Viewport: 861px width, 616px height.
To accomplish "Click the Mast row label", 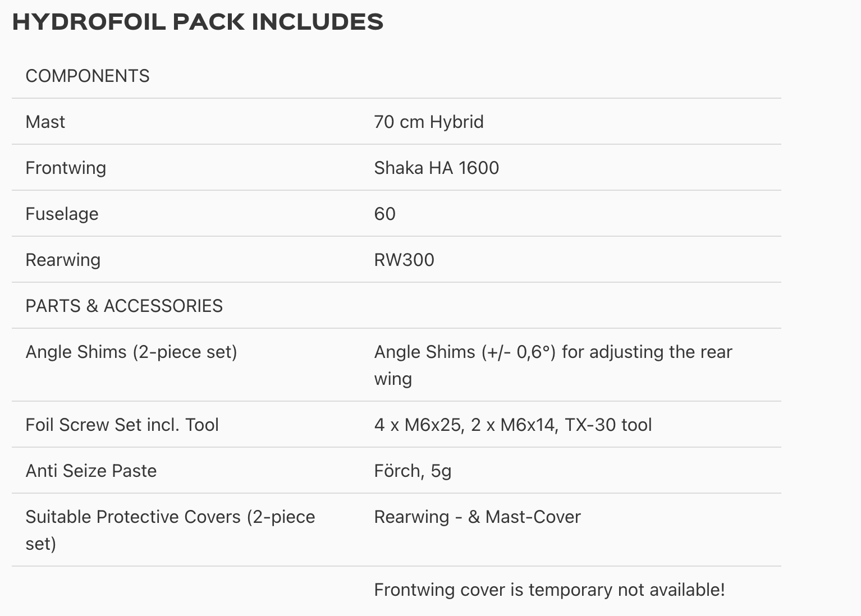I will 45,122.
